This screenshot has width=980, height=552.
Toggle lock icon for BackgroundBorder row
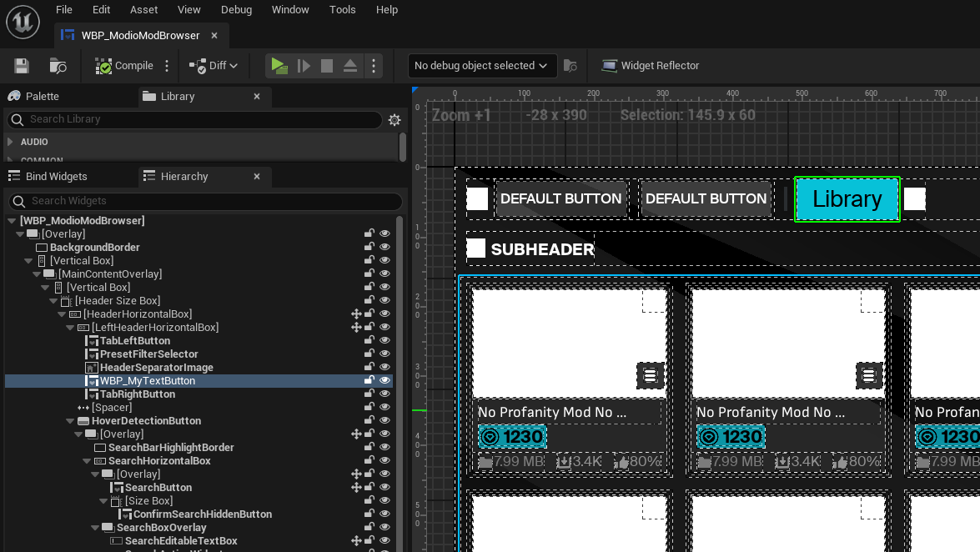point(369,247)
